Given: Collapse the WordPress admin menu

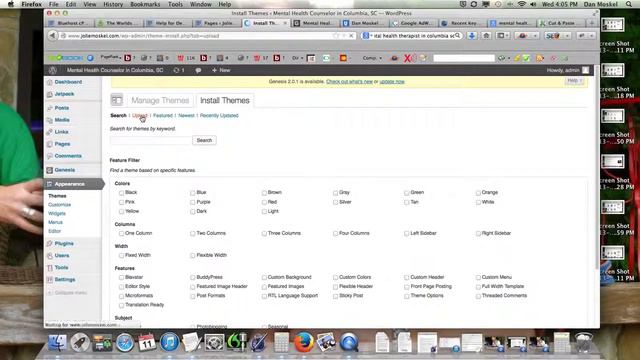Looking at the screenshot, I should pos(67,293).
